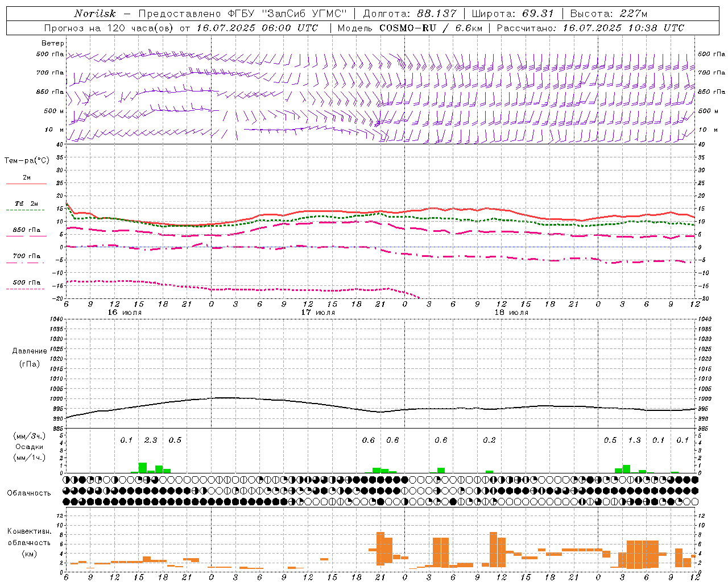The width and height of the screenshot is (728, 582).
Task: Click the longitude value Долгота: 88.137
Action: (x=409, y=14)
